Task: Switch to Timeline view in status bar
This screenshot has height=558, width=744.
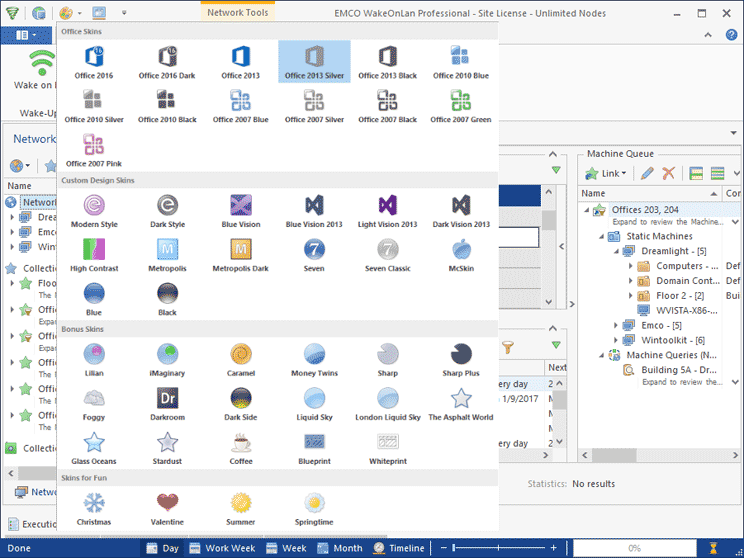Action: pos(397,548)
